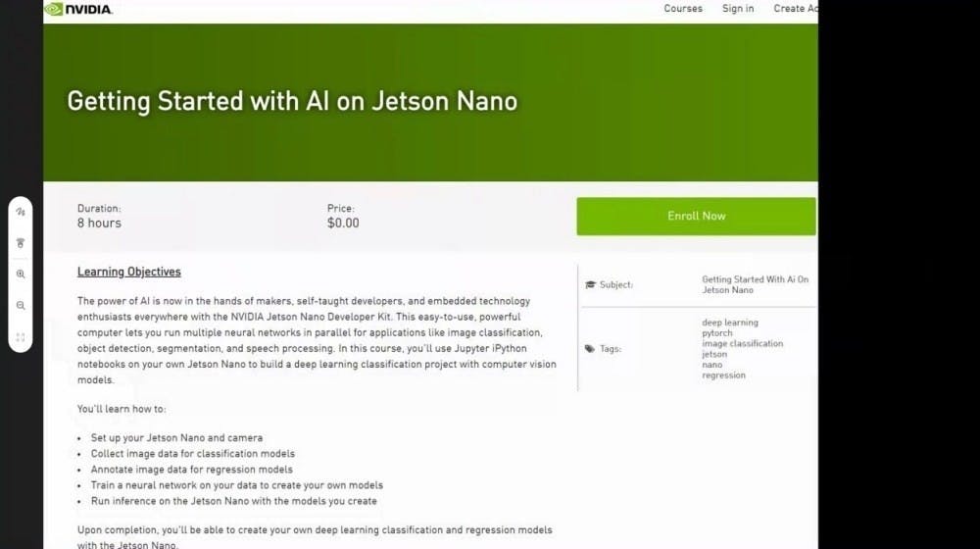The height and width of the screenshot is (549, 980).
Task: Click the course title in green banner
Action: (x=292, y=101)
